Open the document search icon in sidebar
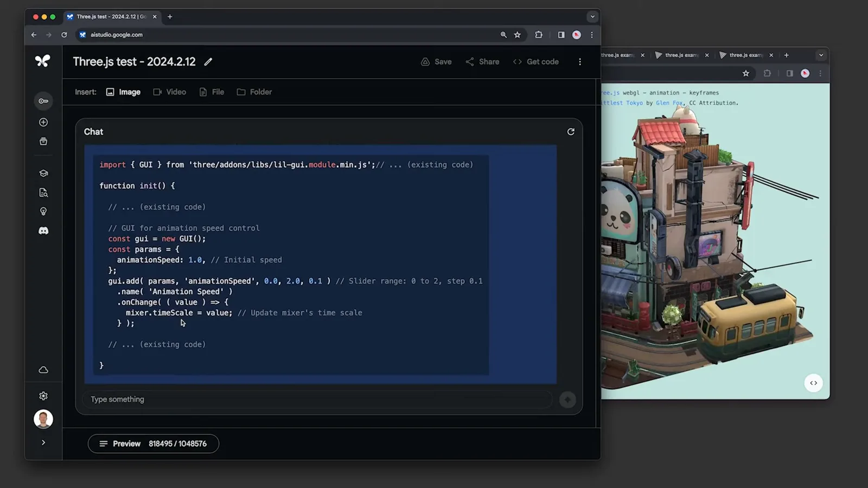Screen dimensions: 868x488 point(43,192)
